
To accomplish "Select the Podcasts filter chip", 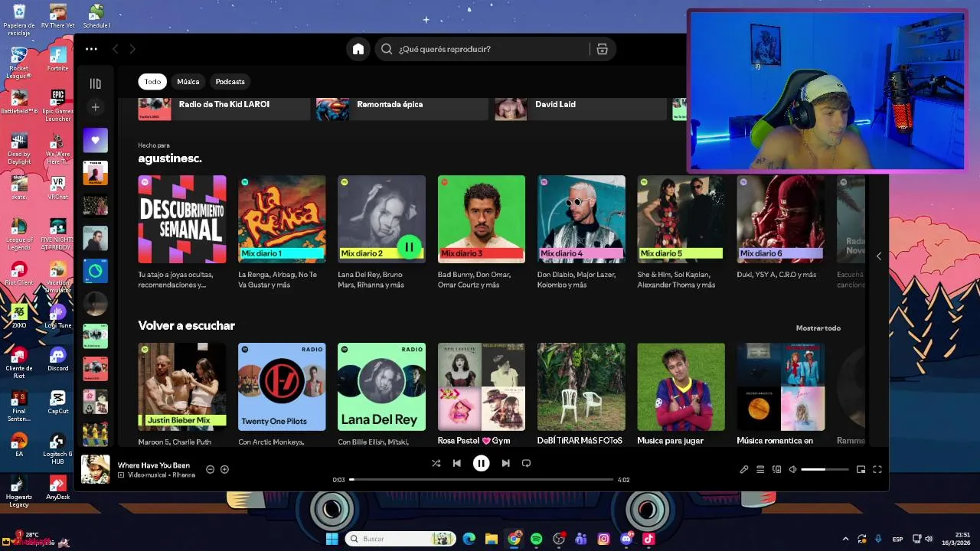I will pos(230,82).
